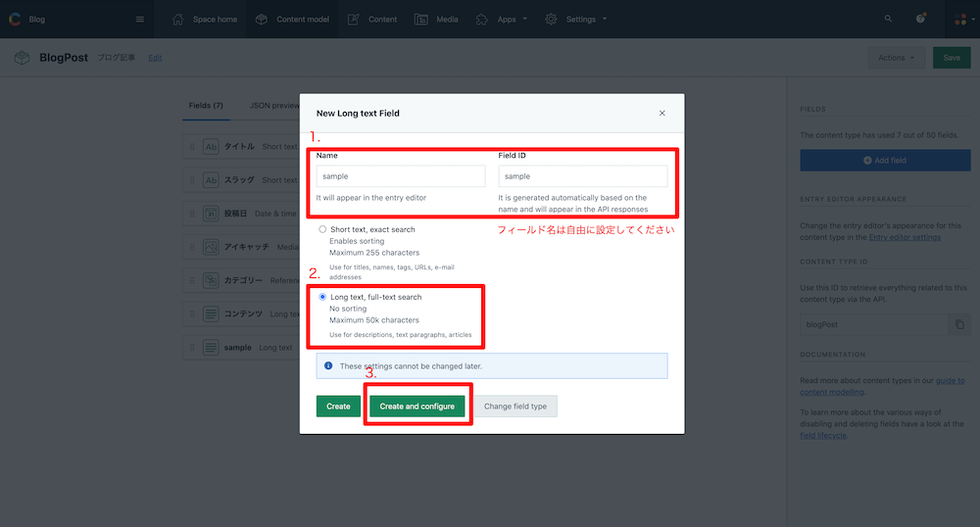
Task: Click the Create button
Action: [338, 407]
